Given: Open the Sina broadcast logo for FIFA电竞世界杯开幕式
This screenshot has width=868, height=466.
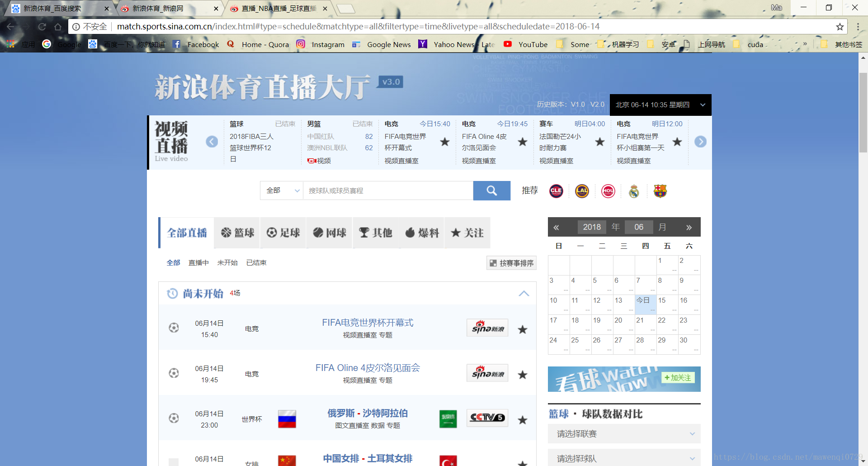Looking at the screenshot, I should point(487,328).
